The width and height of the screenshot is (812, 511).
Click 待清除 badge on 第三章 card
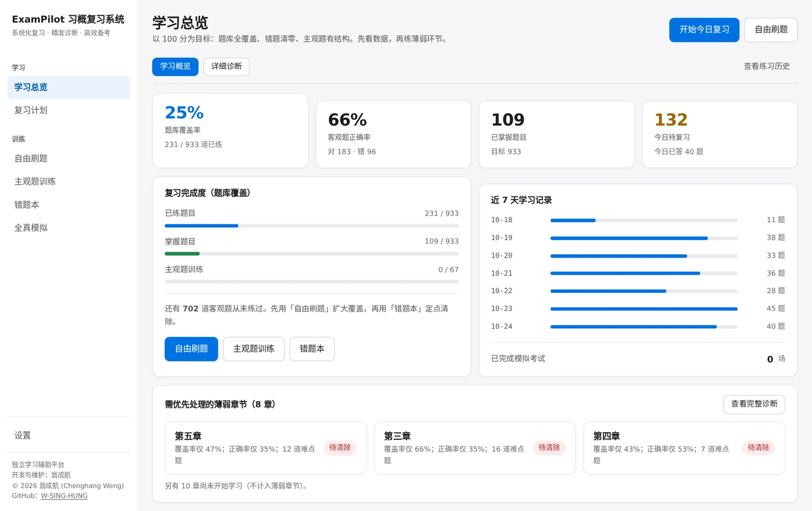coord(549,448)
